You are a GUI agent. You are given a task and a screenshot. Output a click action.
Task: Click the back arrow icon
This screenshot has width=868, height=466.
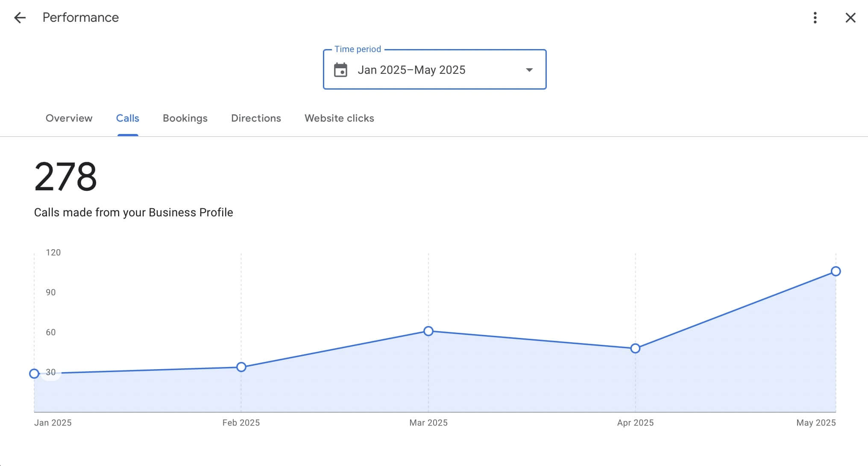20,17
